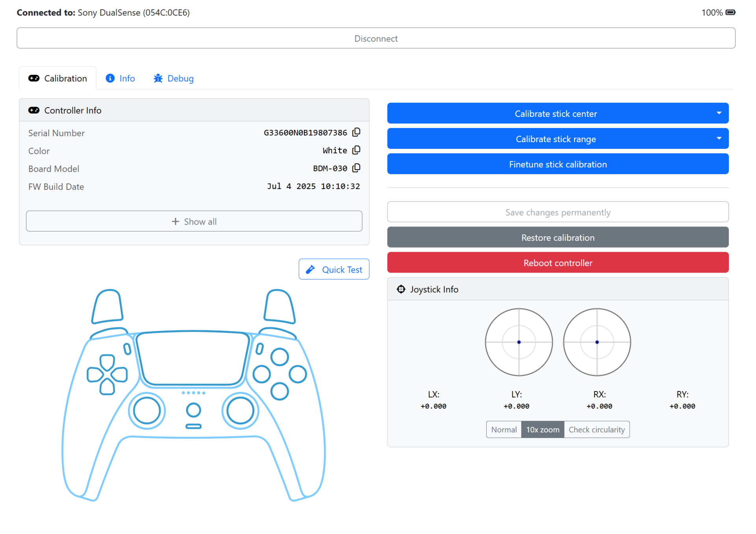Open the Debug tab
The height and width of the screenshot is (534, 756).
click(x=174, y=78)
